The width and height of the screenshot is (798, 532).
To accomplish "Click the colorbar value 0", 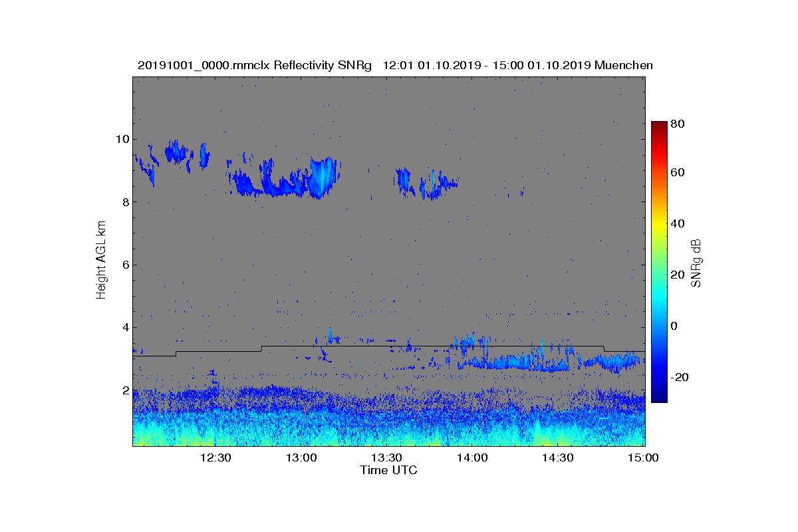I will [x=675, y=326].
